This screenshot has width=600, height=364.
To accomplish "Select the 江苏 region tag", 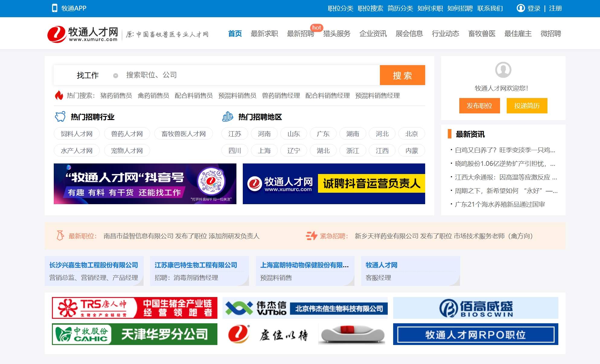I will (x=235, y=134).
